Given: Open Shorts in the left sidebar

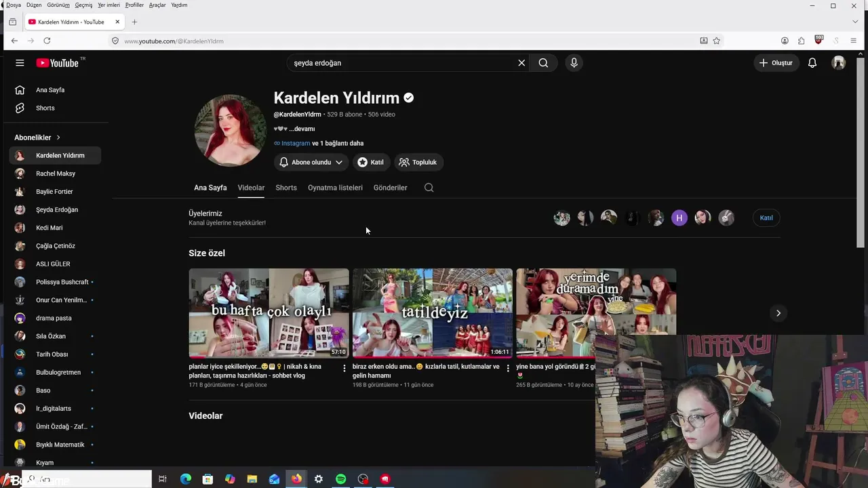Looking at the screenshot, I should [56, 108].
